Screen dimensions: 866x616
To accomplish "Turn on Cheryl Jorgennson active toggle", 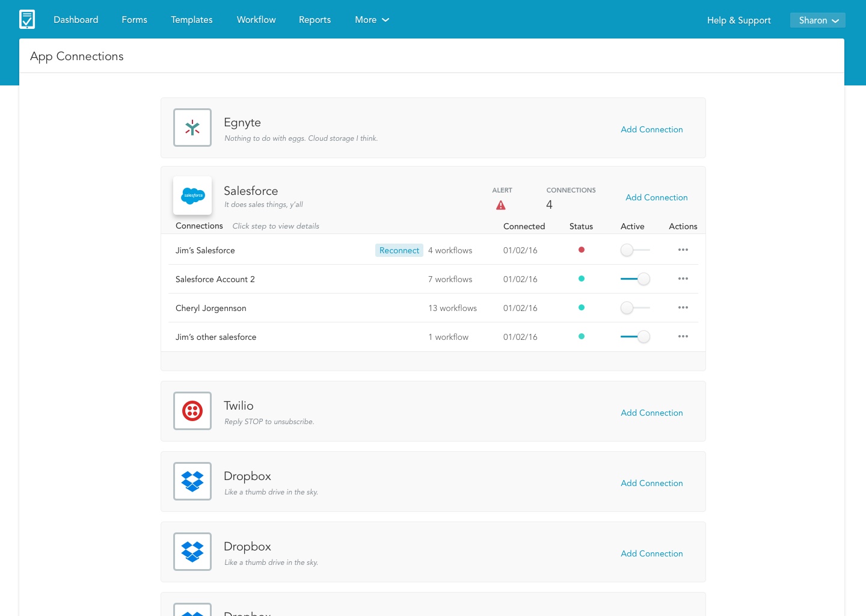I will point(634,308).
